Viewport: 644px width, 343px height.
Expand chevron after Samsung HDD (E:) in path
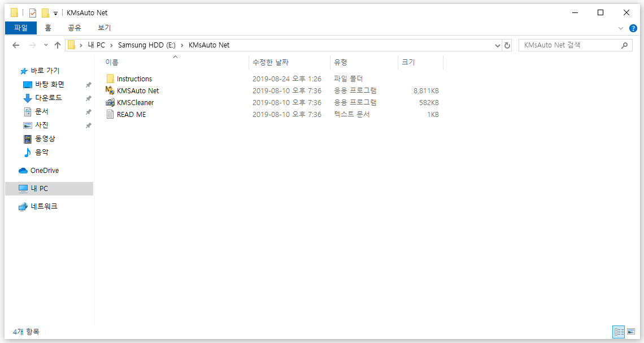[182, 45]
